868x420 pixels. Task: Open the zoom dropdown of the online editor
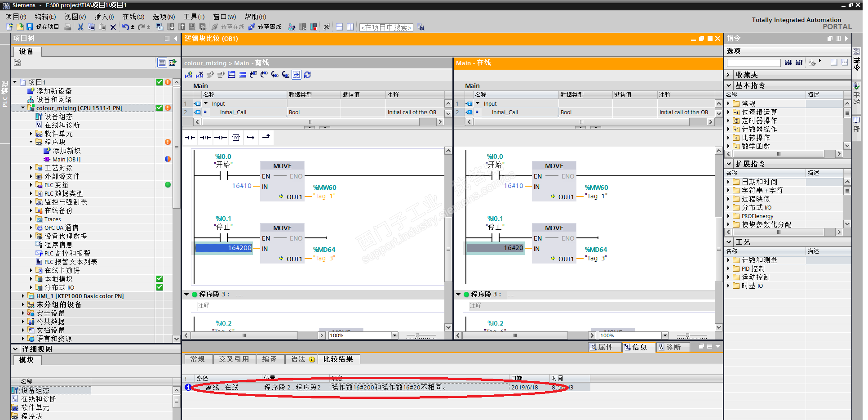click(665, 335)
